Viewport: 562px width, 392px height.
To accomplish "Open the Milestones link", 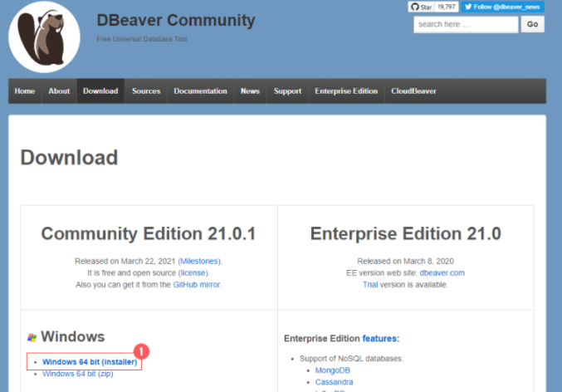I will pyautogui.click(x=199, y=261).
